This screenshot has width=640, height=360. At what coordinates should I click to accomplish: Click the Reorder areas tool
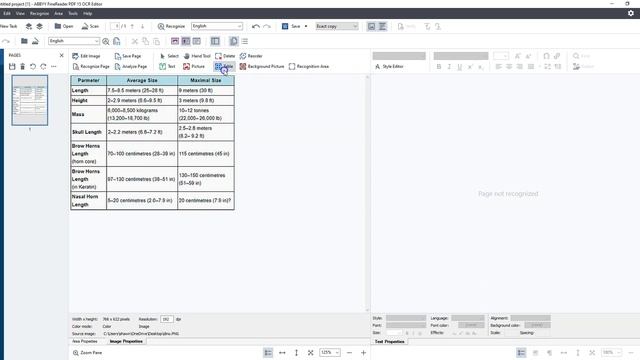click(251, 56)
